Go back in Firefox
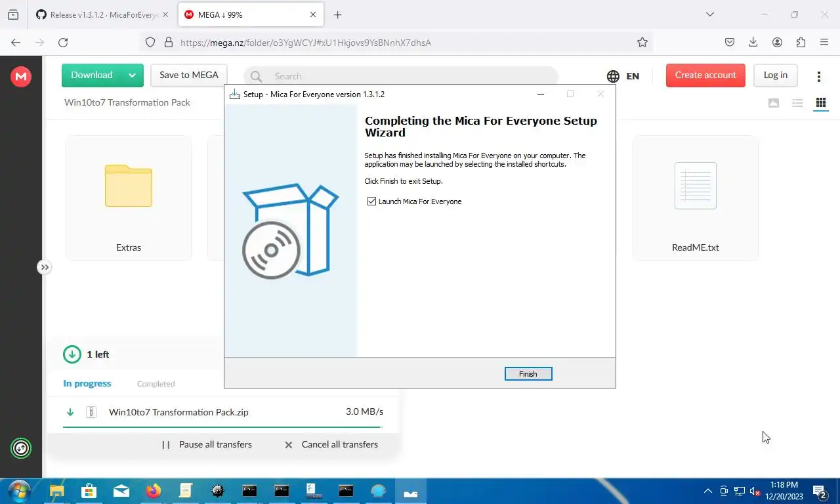 pyautogui.click(x=16, y=42)
